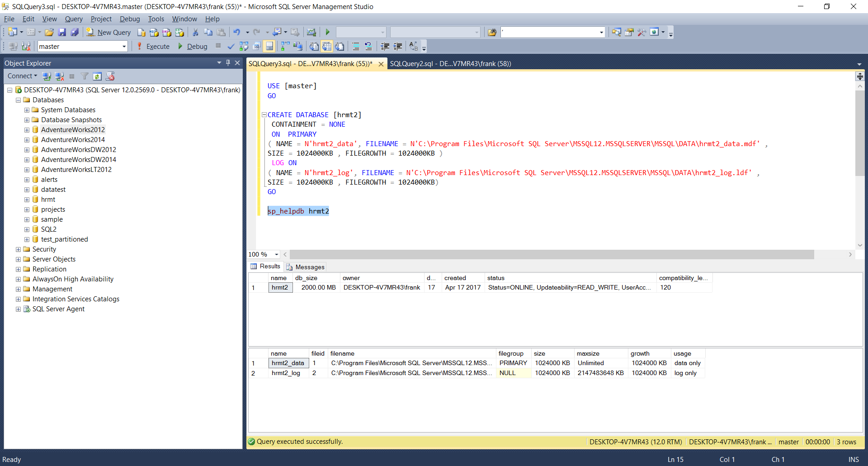Open the 100% zoom level selector
The height and width of the screenshot is (466, 868).
[x=278, y=254]
